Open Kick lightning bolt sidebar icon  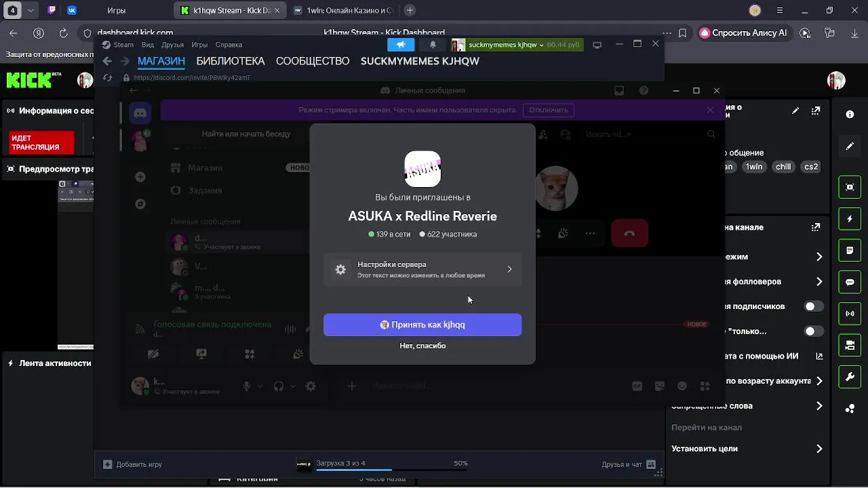click(850, 219)
